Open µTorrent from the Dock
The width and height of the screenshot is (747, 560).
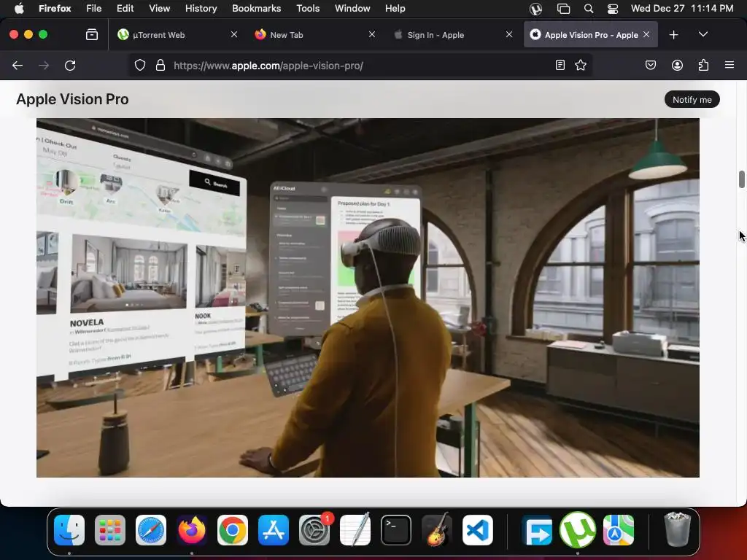[578, 529]
